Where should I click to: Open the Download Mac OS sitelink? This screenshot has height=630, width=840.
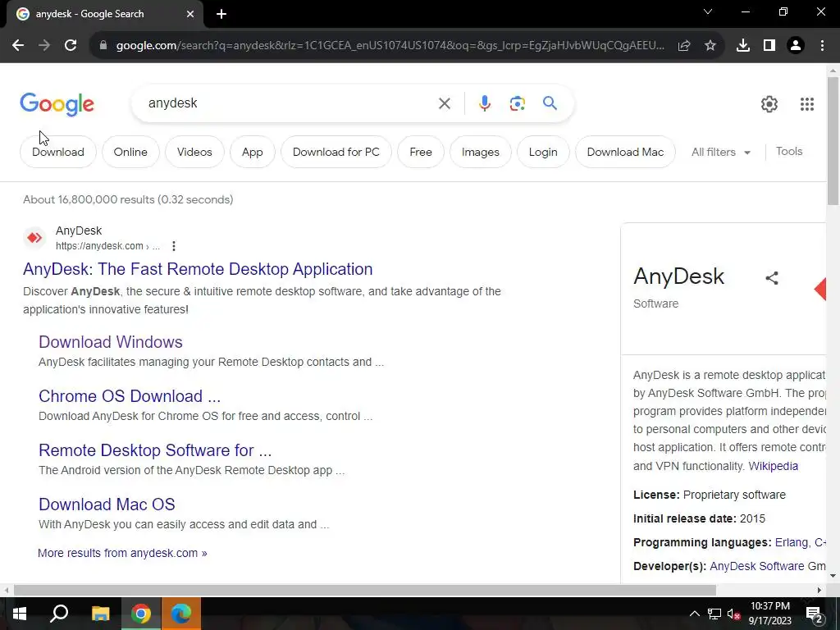[107, 504]
